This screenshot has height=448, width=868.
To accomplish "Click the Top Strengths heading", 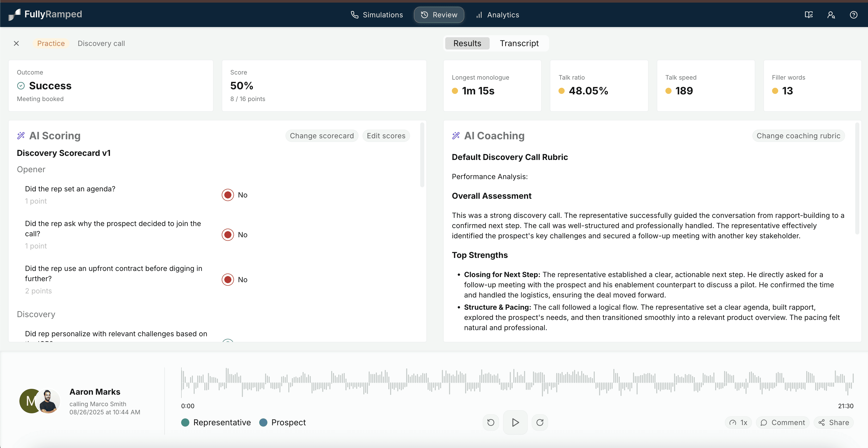I will tap(480, 255).
